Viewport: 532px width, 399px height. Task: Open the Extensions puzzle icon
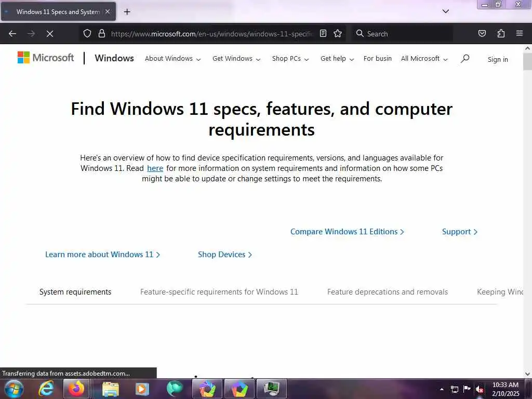point(501,34)
